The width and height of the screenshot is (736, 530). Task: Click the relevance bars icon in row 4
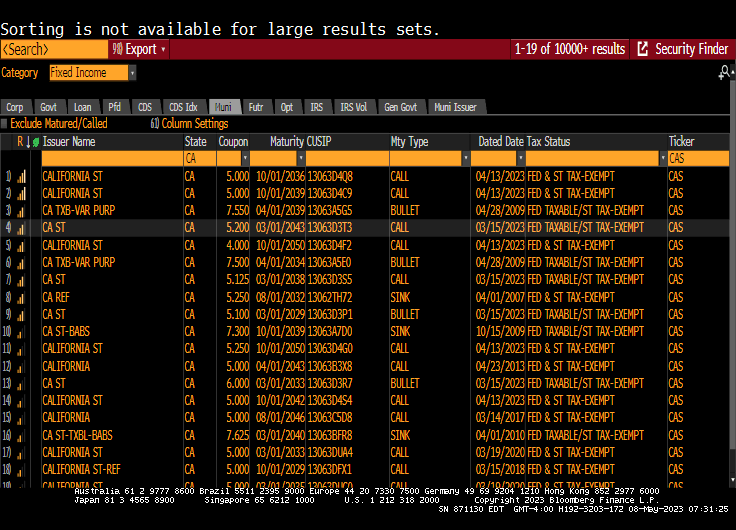(x=21, y=228)
